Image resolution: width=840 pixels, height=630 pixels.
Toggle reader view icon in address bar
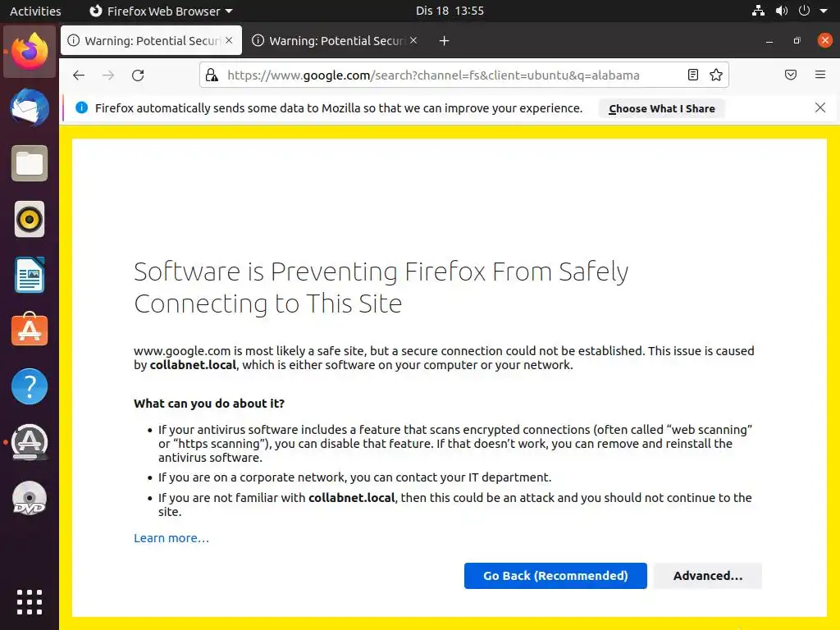(693, 75)
